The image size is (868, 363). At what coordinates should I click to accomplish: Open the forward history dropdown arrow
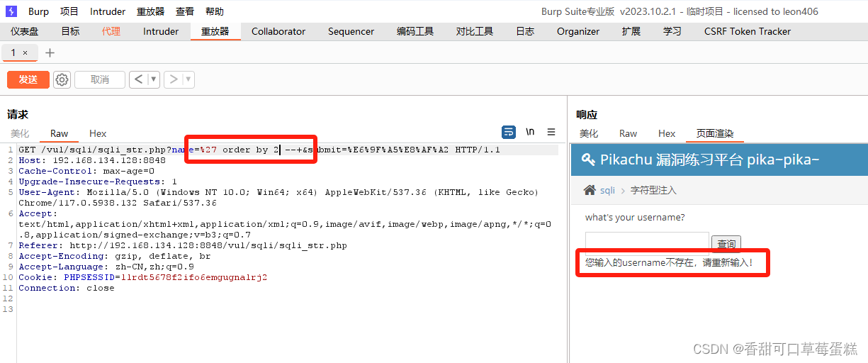click(188, 79)
